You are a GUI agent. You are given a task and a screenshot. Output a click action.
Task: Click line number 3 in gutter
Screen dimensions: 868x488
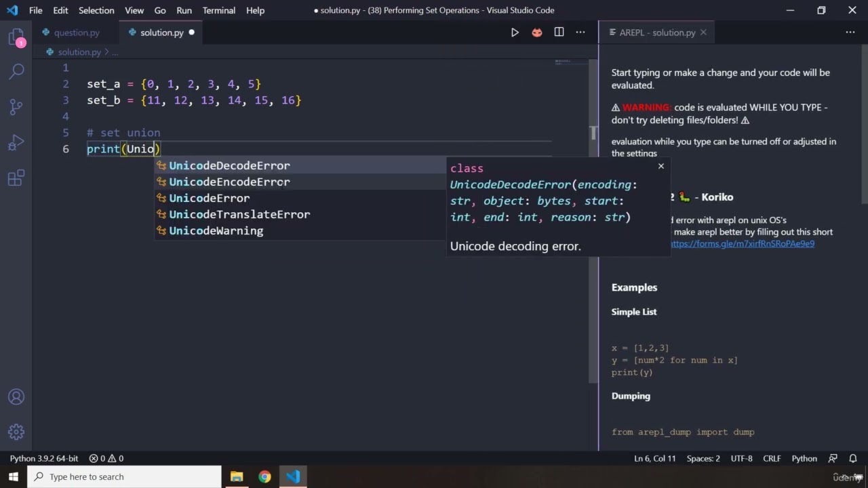point(66,100)
